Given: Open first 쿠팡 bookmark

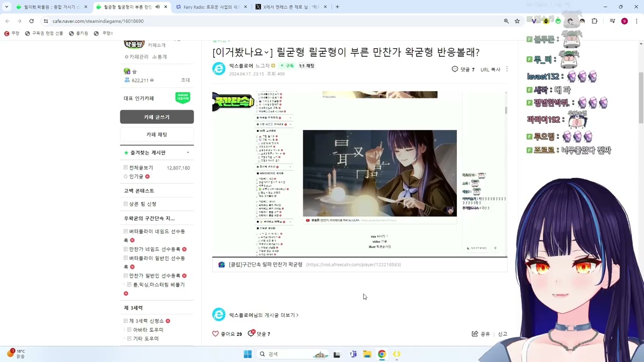Looking at the screenshot, I should click(12, 33).
